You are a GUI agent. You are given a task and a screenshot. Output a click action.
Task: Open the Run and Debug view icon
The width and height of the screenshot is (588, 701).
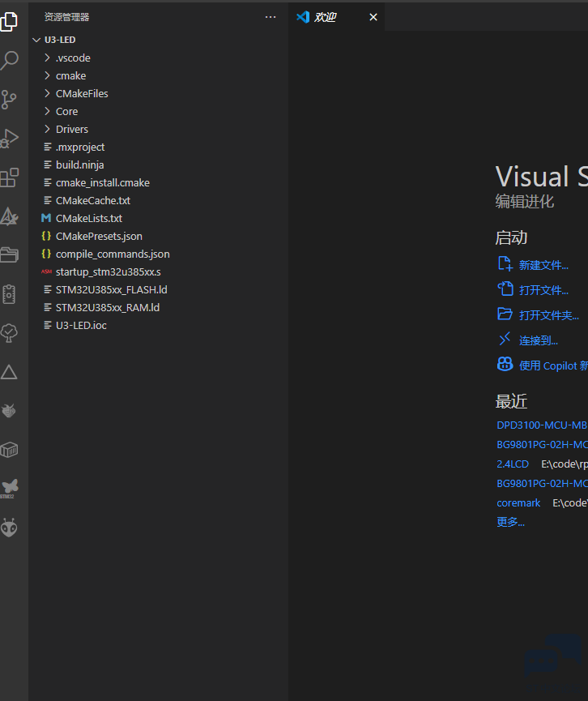pos(9,138)
